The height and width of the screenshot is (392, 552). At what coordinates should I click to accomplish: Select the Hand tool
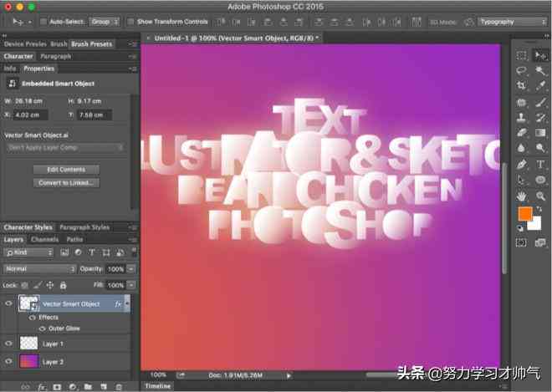pyautogui.click(x=522, y=196)
